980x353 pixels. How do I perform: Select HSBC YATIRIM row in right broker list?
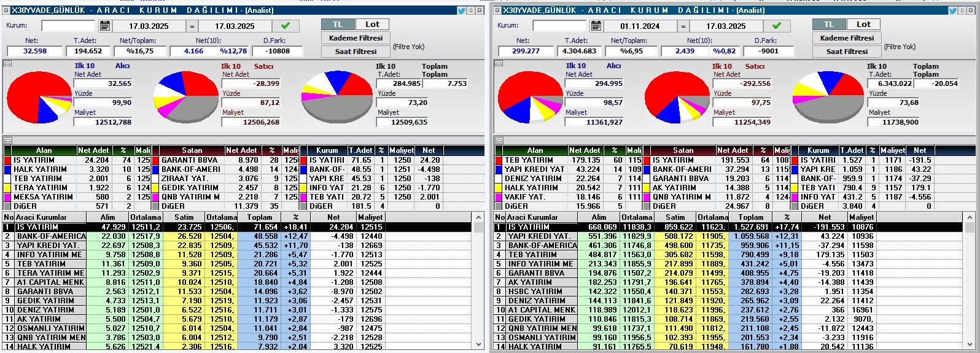point(729,292)
